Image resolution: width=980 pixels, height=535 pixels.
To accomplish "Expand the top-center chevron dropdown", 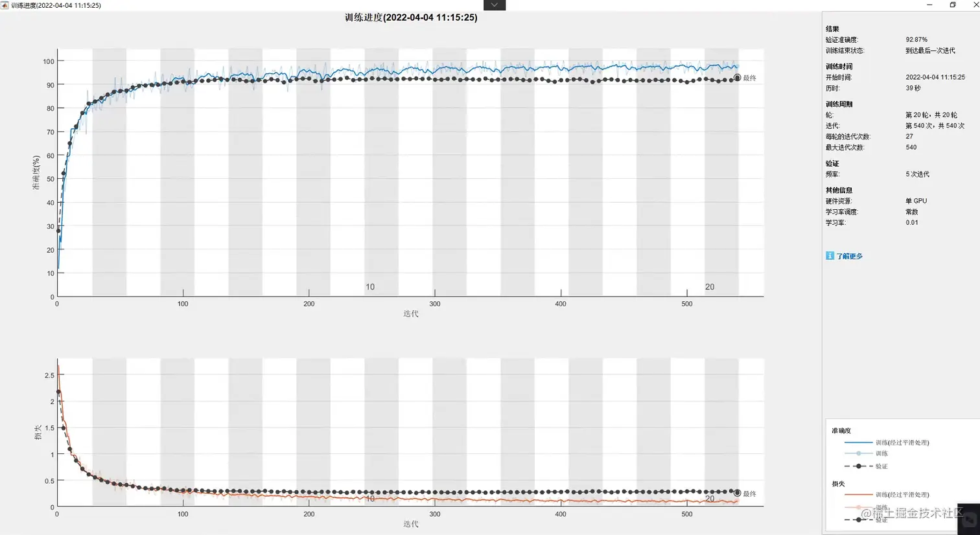I will coord(495,5).
